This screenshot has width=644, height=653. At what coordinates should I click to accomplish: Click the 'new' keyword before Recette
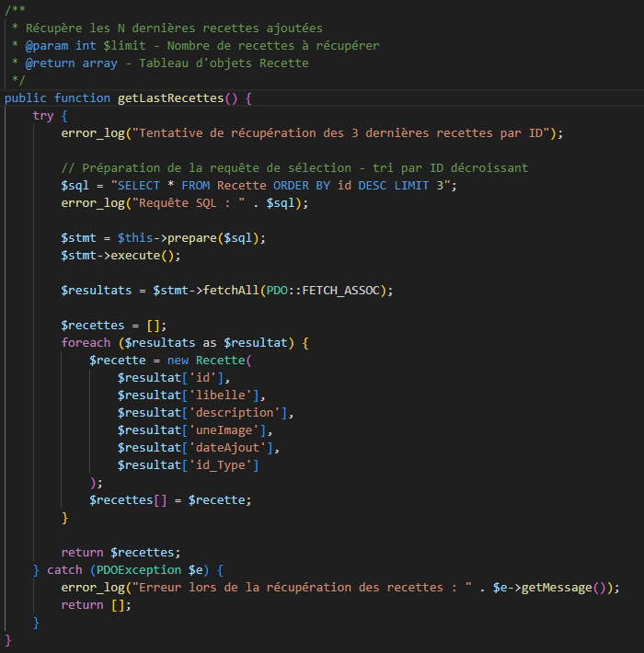click(x=178, y=361)
